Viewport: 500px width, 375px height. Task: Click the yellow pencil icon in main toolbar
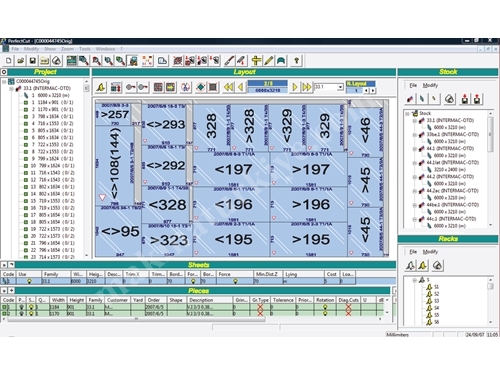(269, 61)
